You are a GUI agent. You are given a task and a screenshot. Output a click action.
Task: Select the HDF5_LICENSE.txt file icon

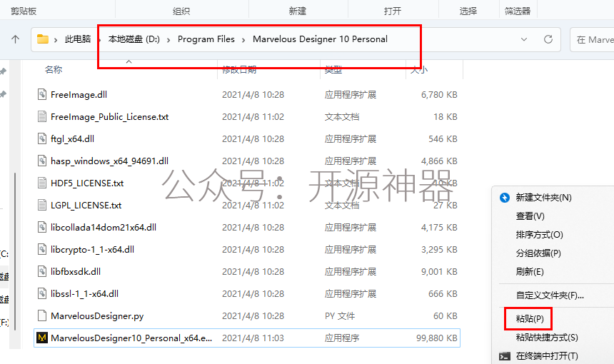click(x=42, y=183)
